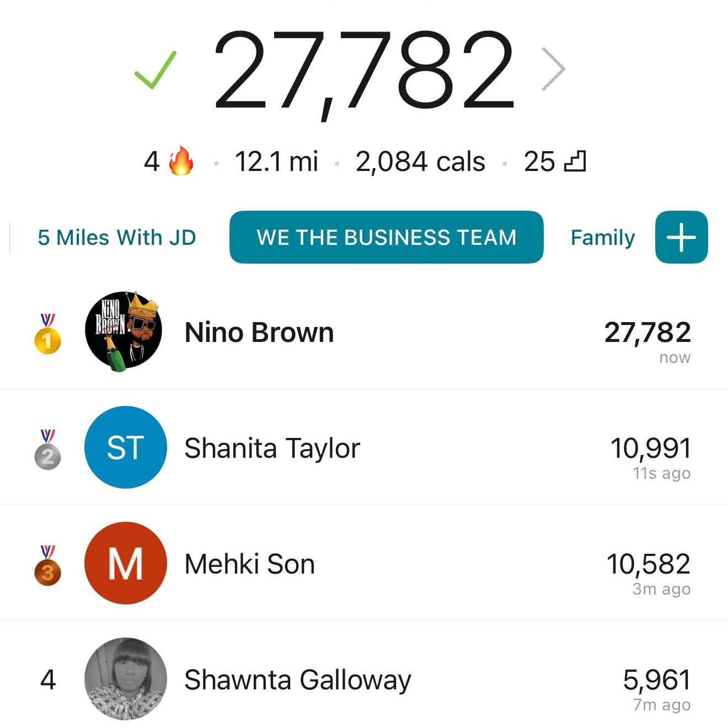Switch to 5 Miles With JD group
Image resolution: width=728 pixels, height=728 pixels.
(117, 238)
